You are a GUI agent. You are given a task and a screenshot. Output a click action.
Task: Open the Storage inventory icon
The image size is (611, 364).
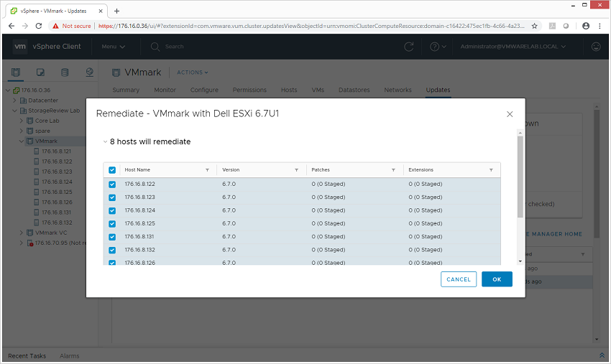click(65, 72)
